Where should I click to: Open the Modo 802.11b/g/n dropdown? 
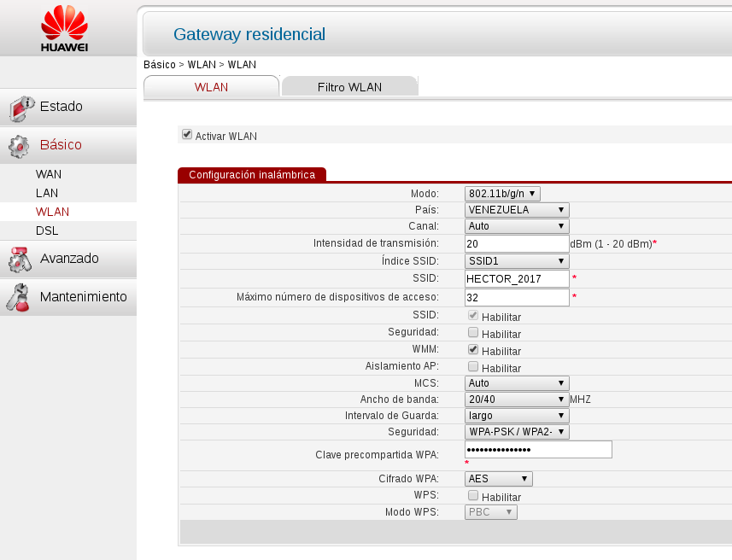click(501, 193)
